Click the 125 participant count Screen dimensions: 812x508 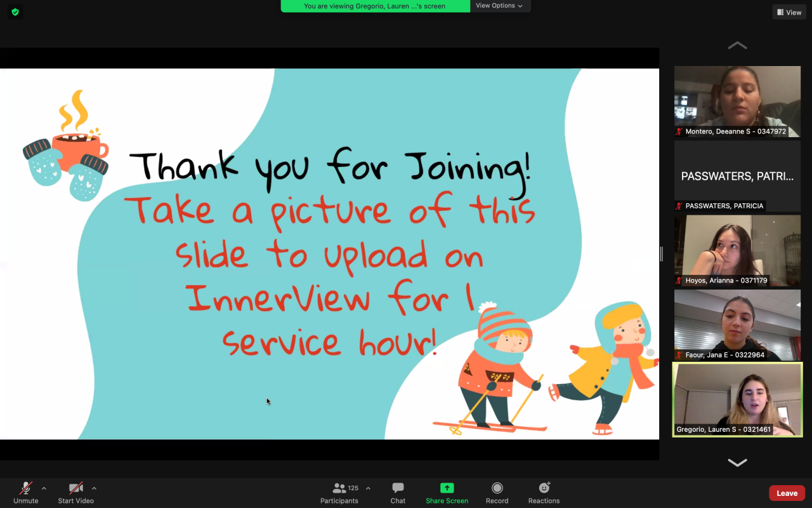click(x=353, y=488)
